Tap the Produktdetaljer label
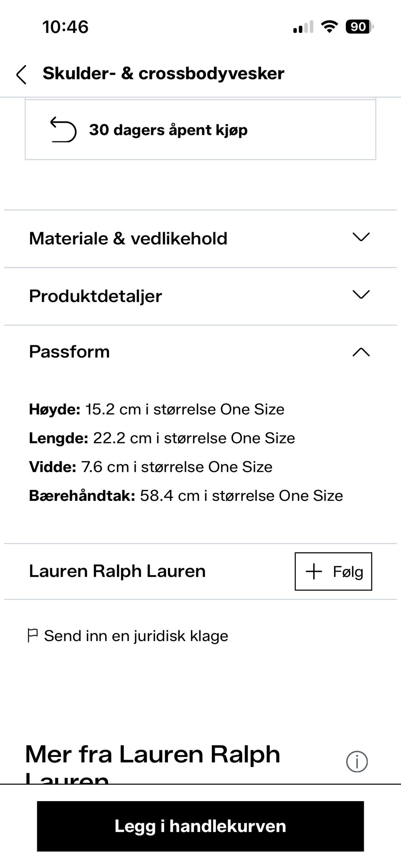The height and width of the screenshot is (868, 401). point(95,296)
